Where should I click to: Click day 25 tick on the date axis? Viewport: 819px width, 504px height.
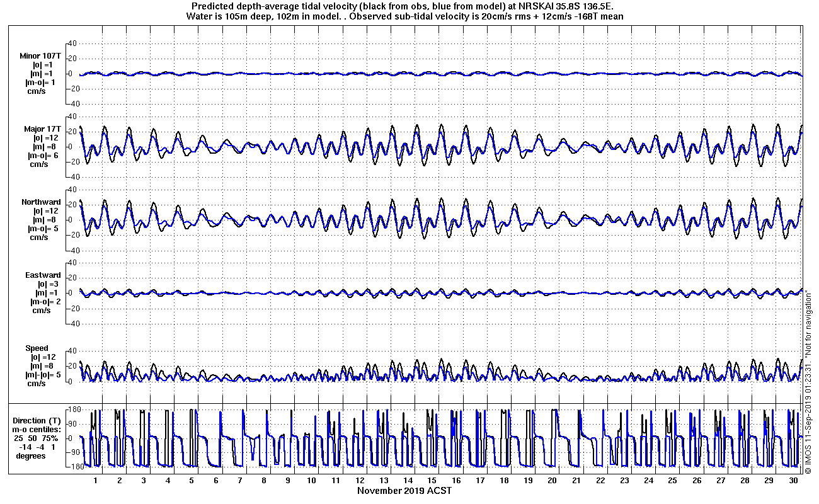point(673,480)
